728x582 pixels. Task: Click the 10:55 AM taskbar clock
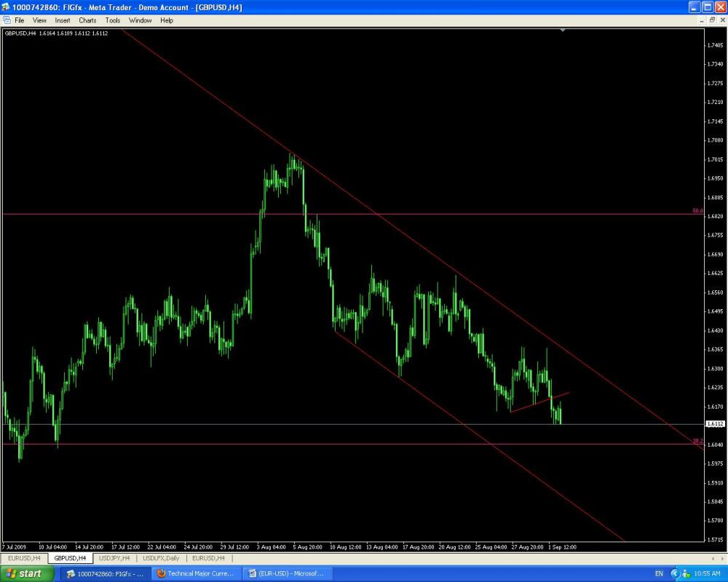coord(707,574)
